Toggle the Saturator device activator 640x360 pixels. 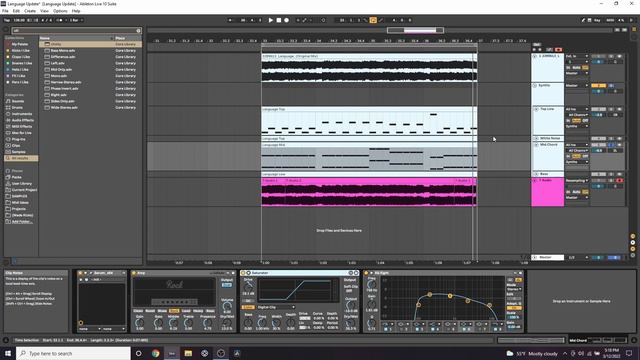click(x=243, y=273)
